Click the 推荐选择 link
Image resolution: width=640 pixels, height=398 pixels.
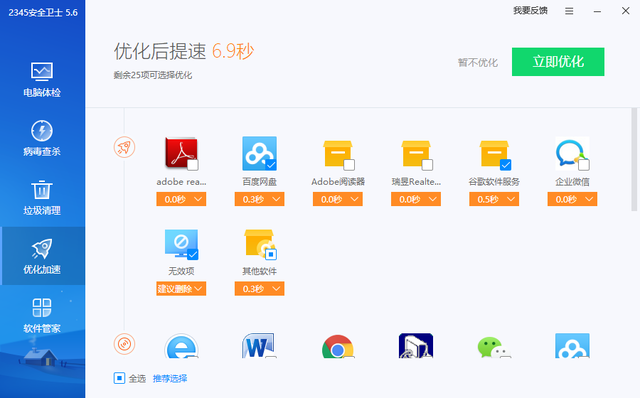click(170, 378)
